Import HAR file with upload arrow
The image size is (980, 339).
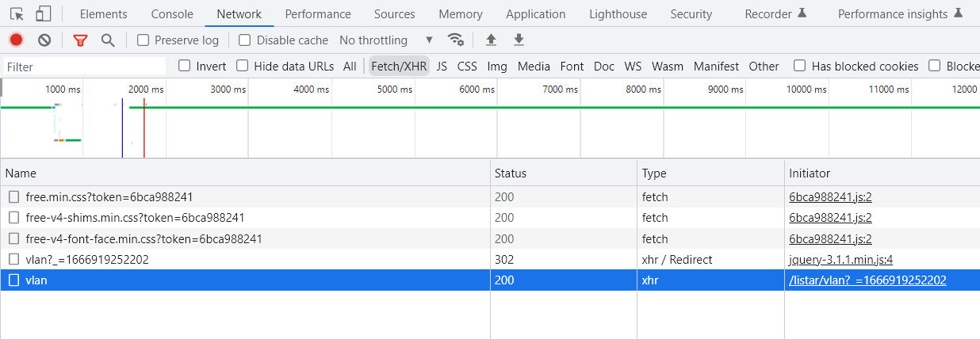tap(491, 40)
